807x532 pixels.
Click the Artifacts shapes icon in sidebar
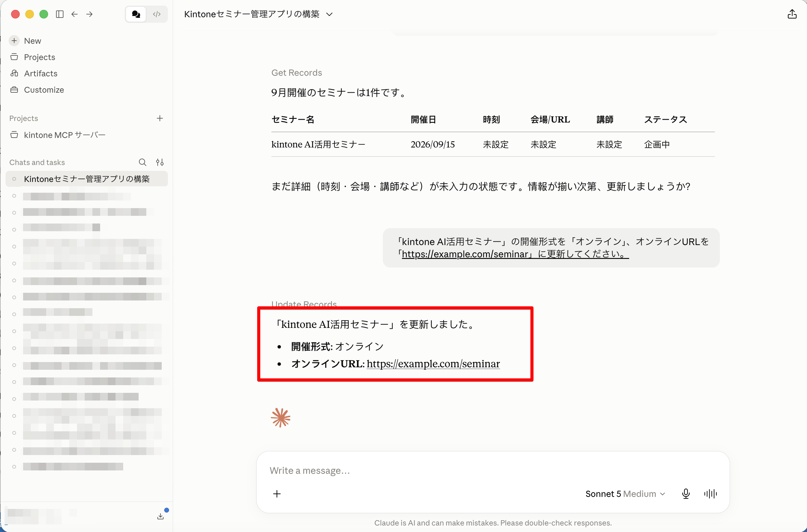(14, 73)
